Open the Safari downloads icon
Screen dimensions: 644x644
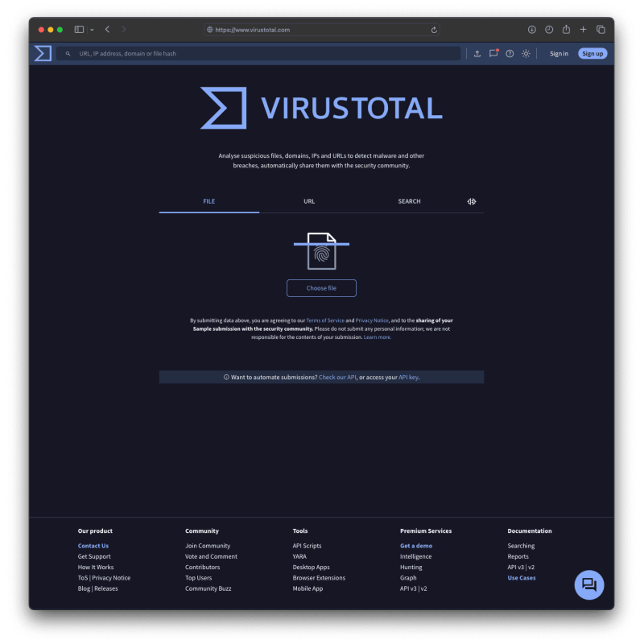tap(532, 30)
